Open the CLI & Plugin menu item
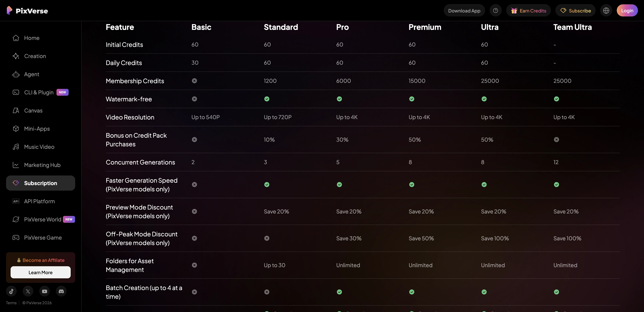The width and height of the screenshot is (644, 312). (40, 92)
